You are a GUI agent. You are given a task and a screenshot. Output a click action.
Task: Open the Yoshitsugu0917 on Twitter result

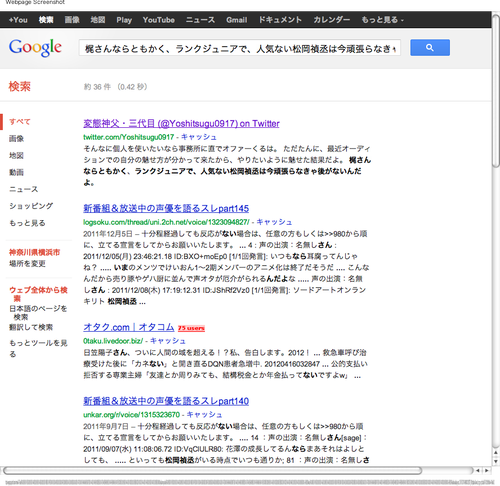[181, 124]
